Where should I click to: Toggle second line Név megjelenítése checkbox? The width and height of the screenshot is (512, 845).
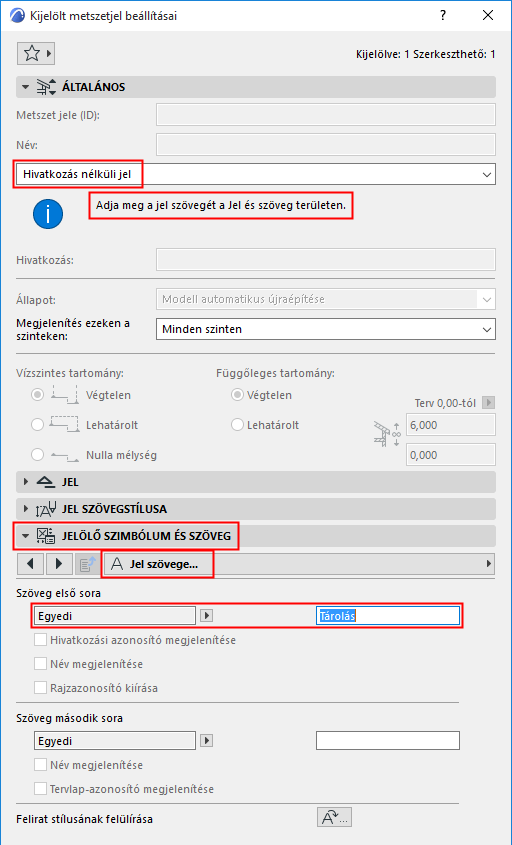click(40, 765)
